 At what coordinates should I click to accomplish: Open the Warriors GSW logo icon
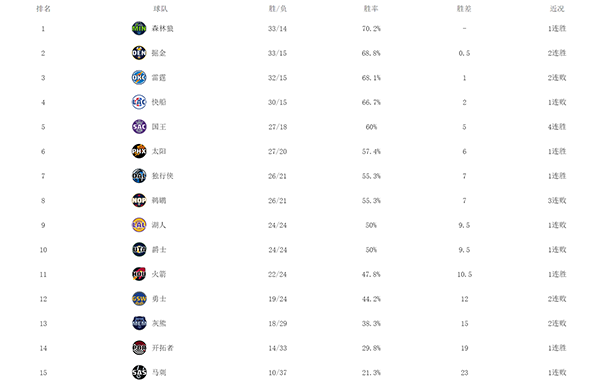click(139, 299)
